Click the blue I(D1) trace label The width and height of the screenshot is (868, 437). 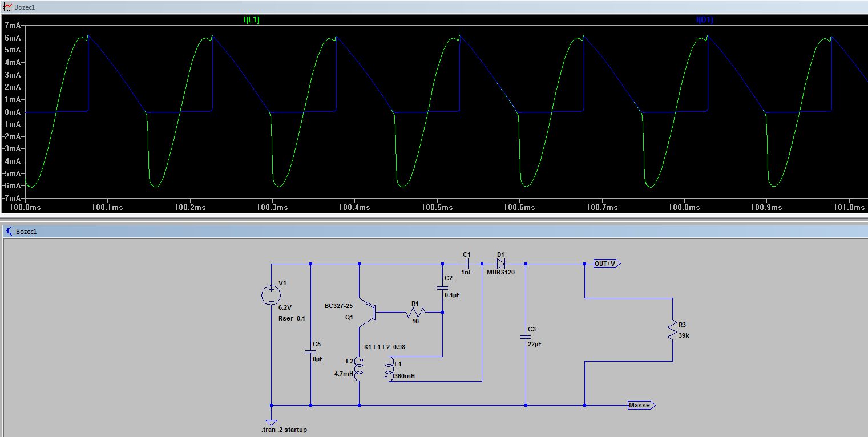(704, 19)
